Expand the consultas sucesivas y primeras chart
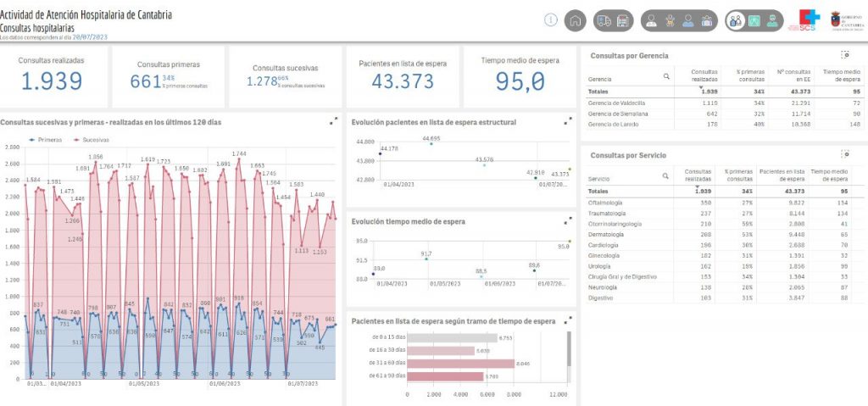 tap(332, 121)
